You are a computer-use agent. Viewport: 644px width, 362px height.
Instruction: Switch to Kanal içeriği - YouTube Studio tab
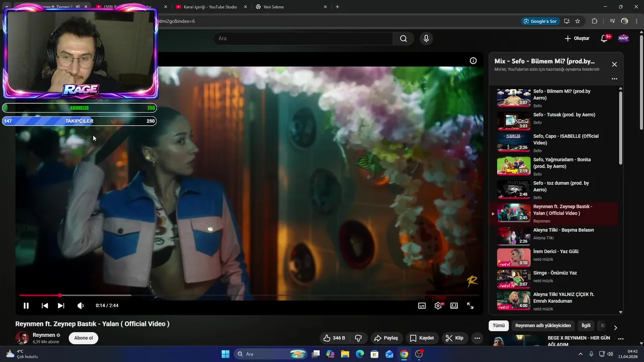pos(211,7)
